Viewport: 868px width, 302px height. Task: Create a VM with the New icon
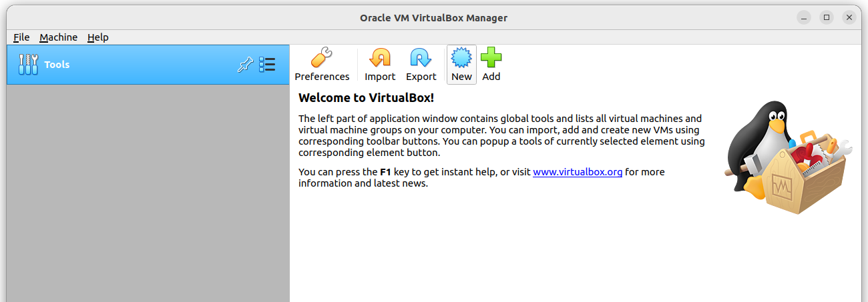(461, 58)
